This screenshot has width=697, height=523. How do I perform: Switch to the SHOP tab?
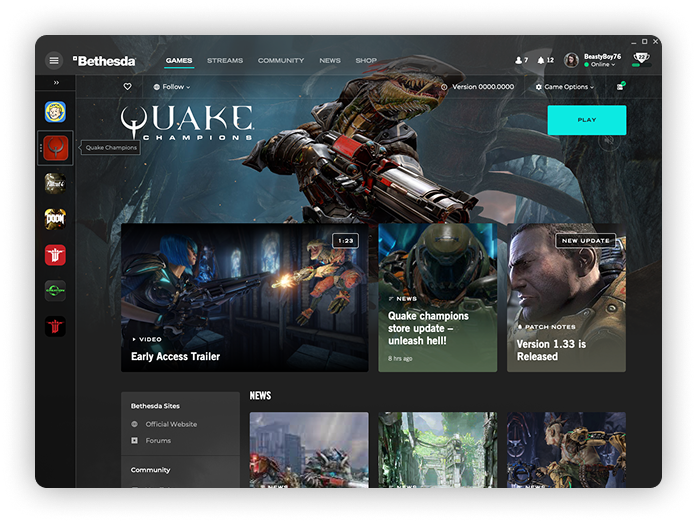click(366, 60)
